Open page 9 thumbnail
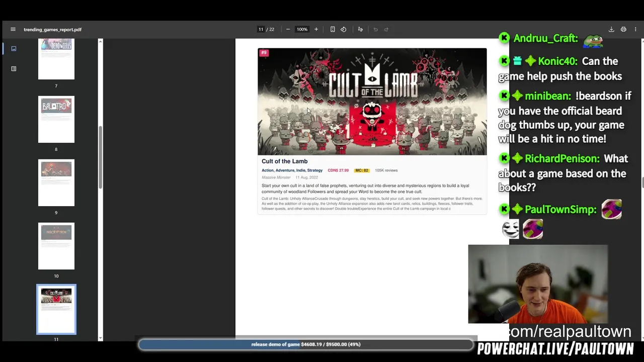This screenshot has width=644, height=362. 56,183
